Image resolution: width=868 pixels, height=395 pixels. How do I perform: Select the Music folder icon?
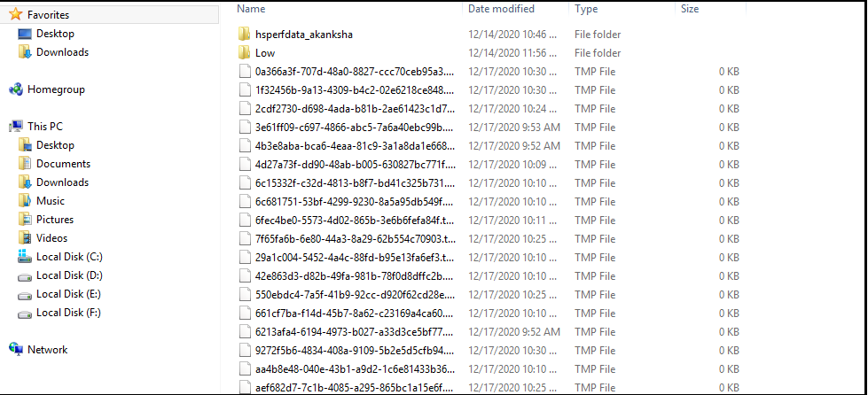tap(25, 201)
